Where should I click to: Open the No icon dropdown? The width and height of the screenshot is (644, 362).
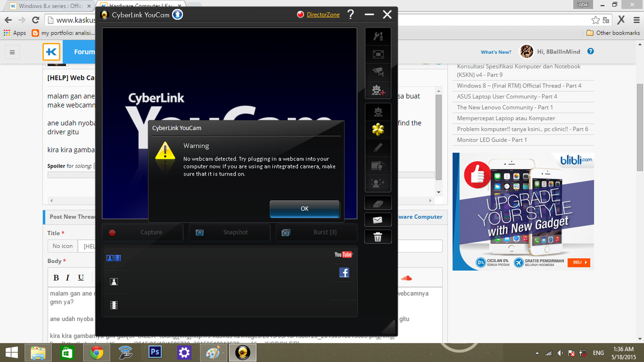(x=63, y=246)
